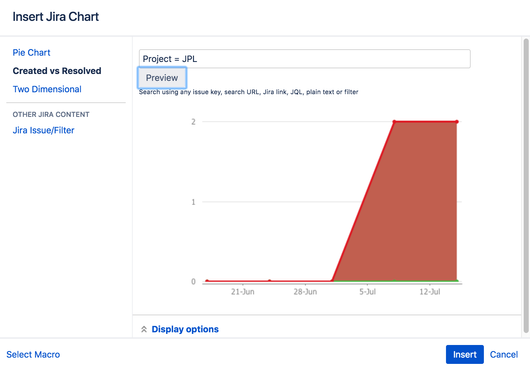Select Pie Chart type
Viewport: 530px width, 369px height.
pos(31,53)
